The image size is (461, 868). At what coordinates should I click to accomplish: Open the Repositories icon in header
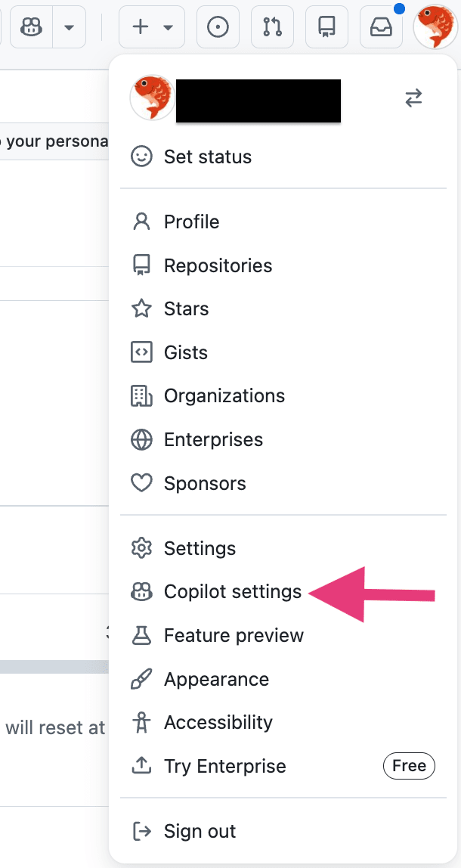[326, 27]
